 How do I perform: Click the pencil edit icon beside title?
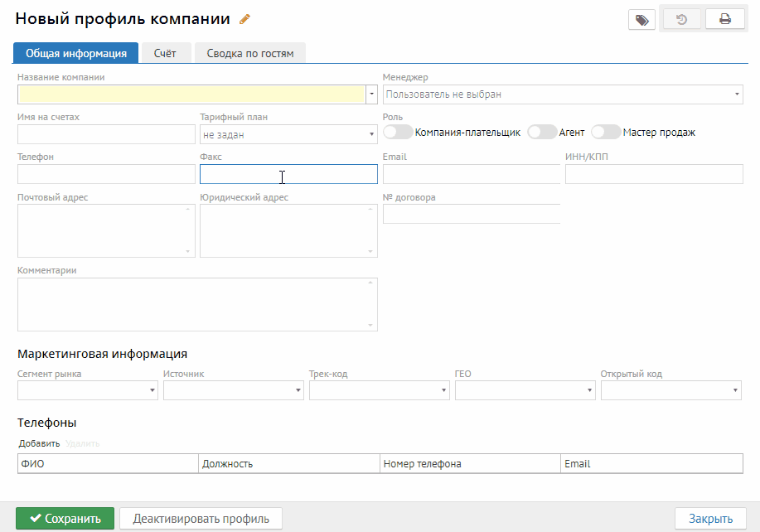click(x=244, y=19)
